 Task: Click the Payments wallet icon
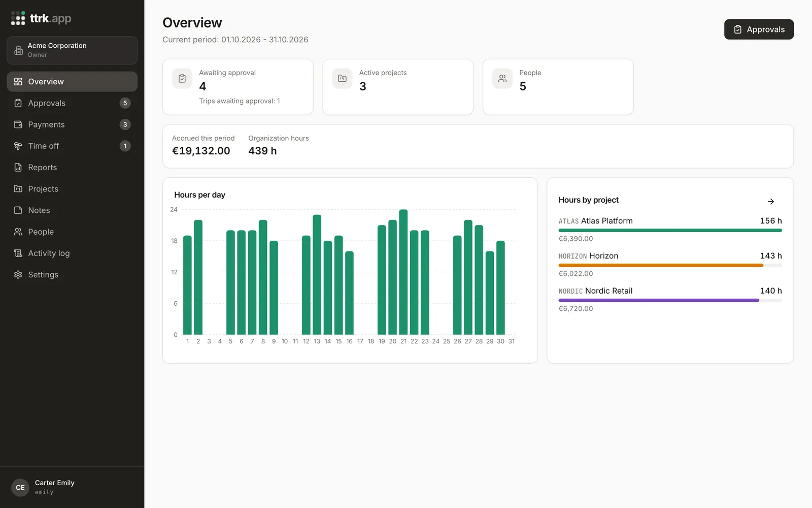click(18, 124)
